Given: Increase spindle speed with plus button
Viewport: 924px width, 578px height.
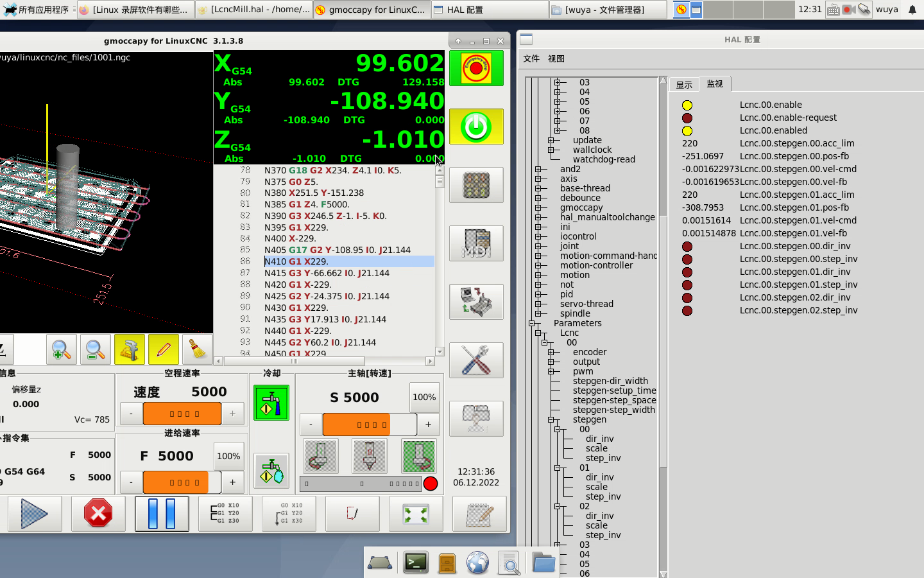Looking at the screenshot, I should 429,425.
